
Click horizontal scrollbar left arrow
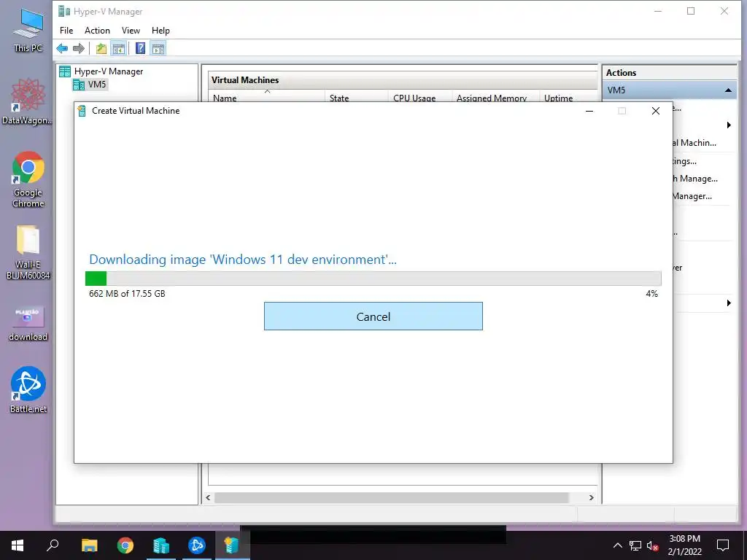click(208, 497)
